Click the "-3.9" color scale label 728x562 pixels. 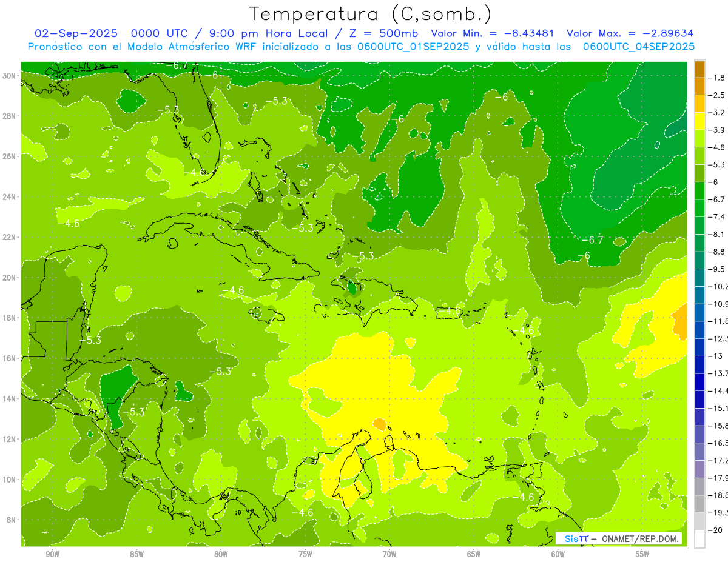tap(716, 130)
